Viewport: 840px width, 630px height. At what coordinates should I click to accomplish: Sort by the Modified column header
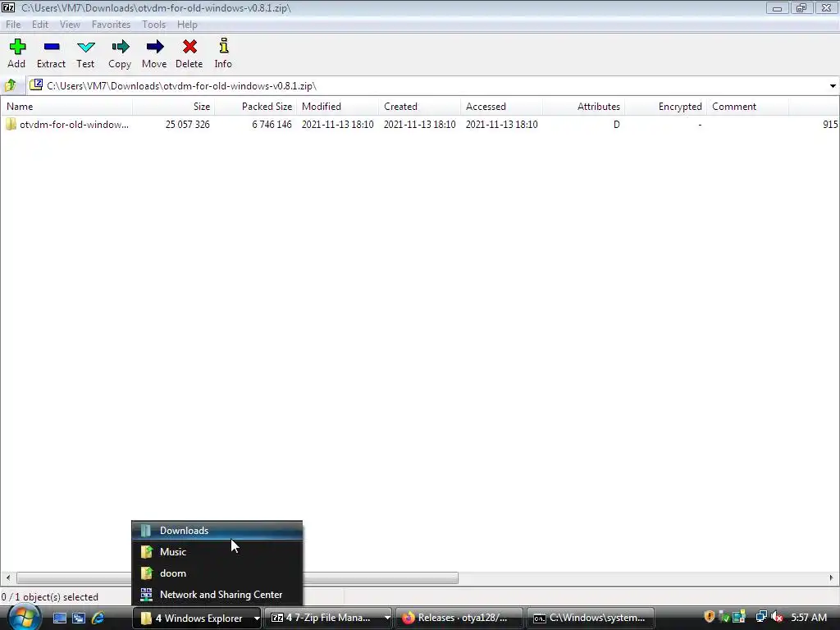(x=337, y=107)
